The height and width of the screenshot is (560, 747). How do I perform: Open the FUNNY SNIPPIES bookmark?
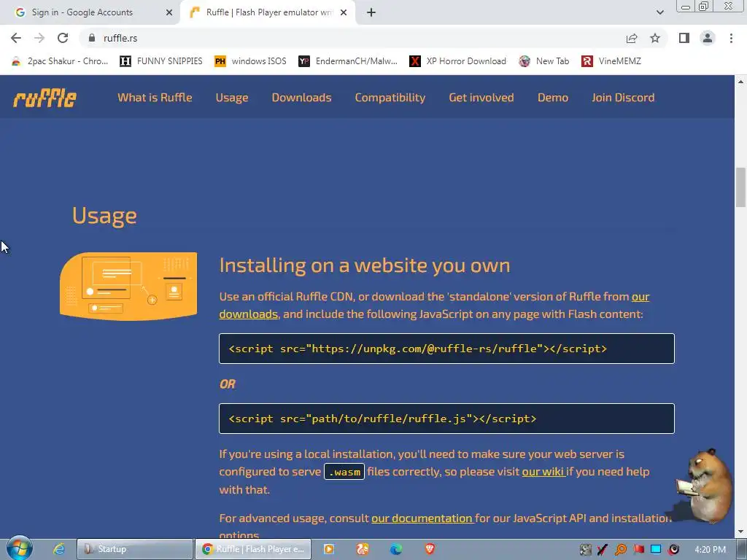pos(161,61)
